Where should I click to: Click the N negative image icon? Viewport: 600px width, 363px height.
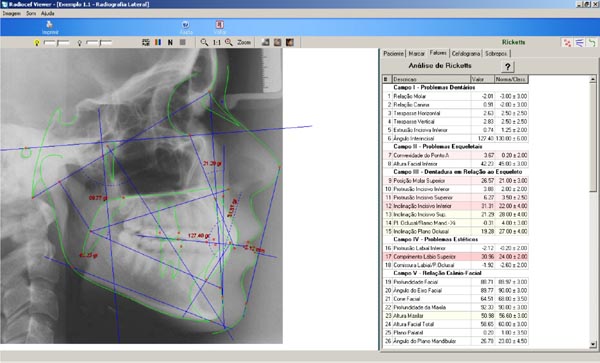click(170, 42)
